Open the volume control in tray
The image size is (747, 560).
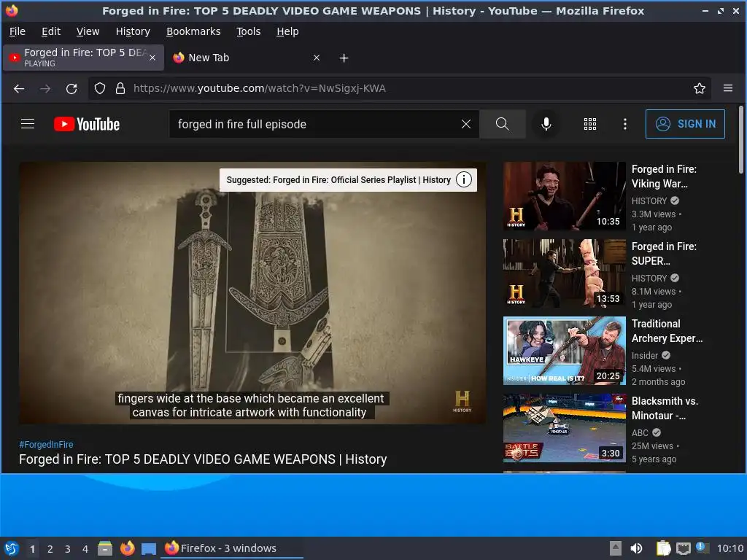636,548
